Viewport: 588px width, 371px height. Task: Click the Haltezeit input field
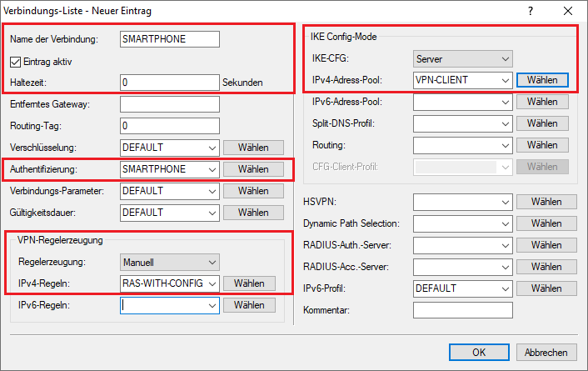tap(169, 83)
